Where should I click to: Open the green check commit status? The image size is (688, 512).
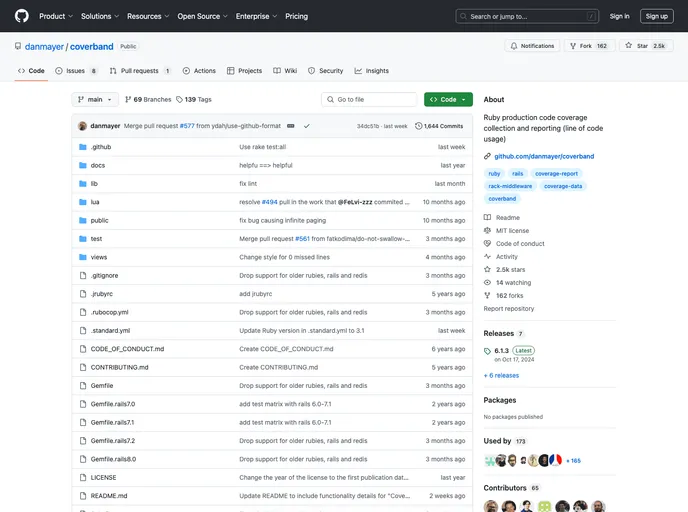tap(307, 126)
